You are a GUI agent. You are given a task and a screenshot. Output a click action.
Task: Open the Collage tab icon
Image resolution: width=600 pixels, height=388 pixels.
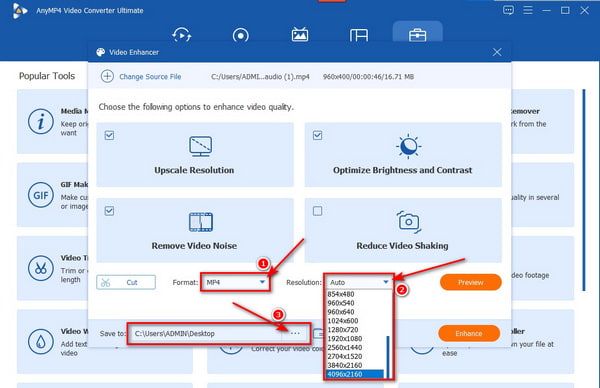pyautogui.click(x=359, y=35)
